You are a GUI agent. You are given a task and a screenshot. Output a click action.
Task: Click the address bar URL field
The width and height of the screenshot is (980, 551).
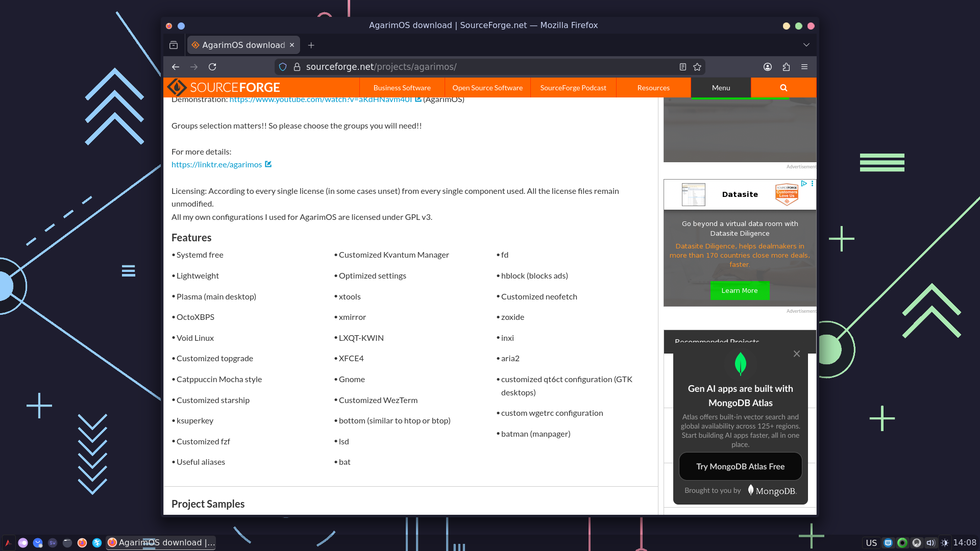pyautogui.click(x=490, y=67)
